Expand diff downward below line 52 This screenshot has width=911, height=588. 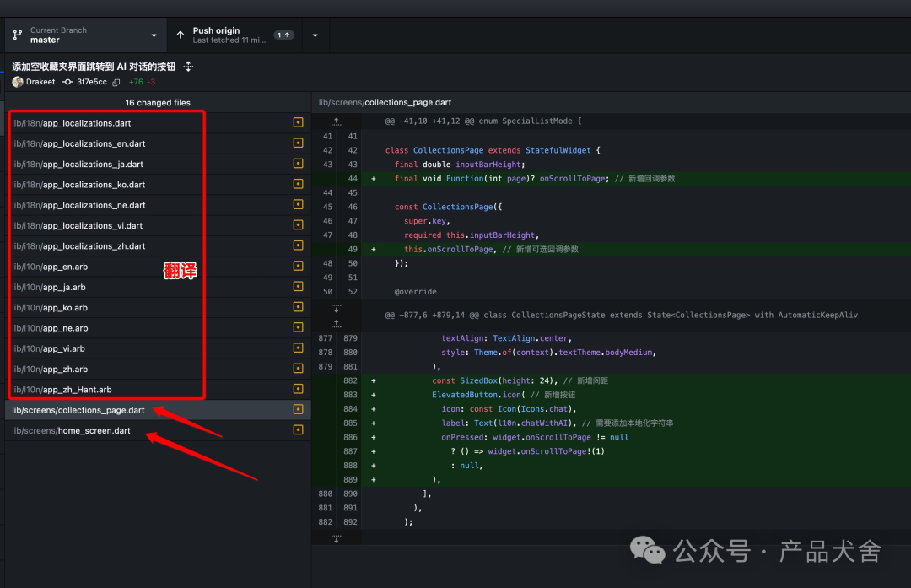[x=337, y=307]
